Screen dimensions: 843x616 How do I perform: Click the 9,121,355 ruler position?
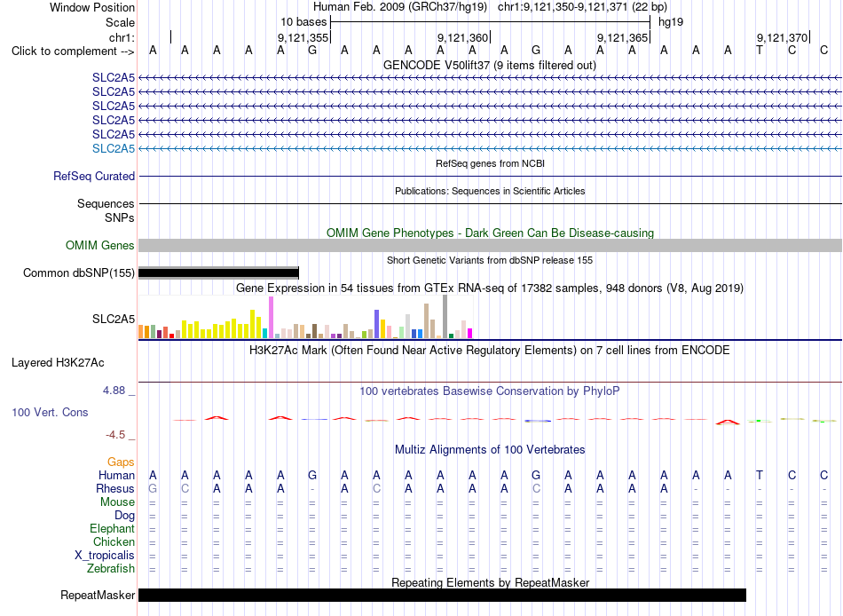(303, 37)
